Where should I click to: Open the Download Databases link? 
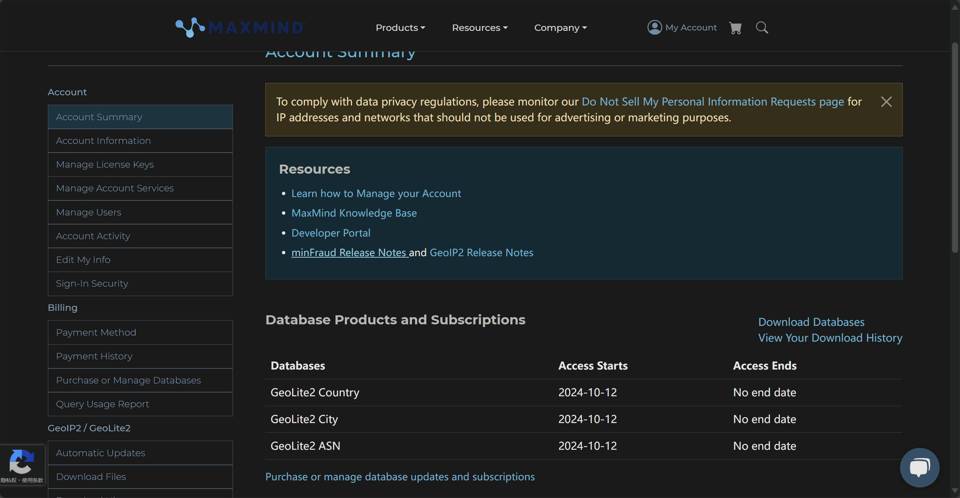[811, 322]
